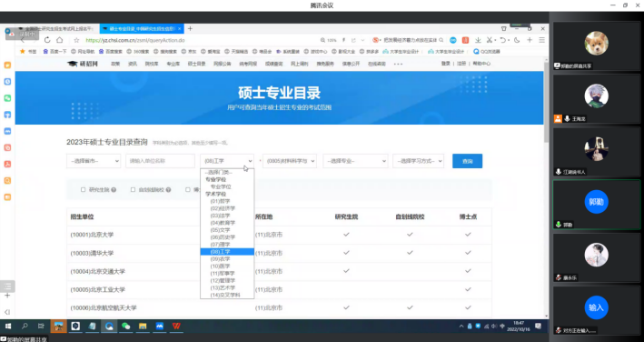Click the 登录 link in the site header
This screenshot has width=644, height=342.
point(446,64)
